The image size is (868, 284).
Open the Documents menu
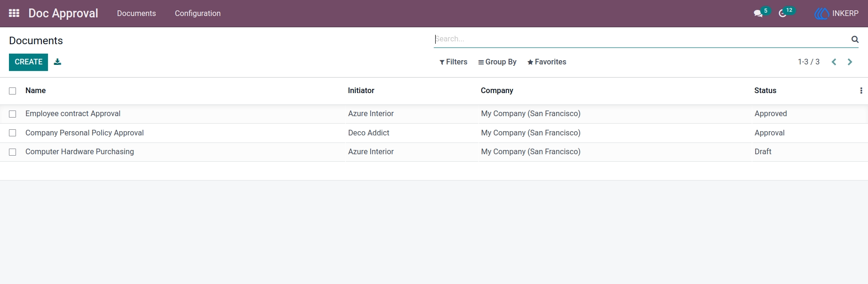click(136, 14)
